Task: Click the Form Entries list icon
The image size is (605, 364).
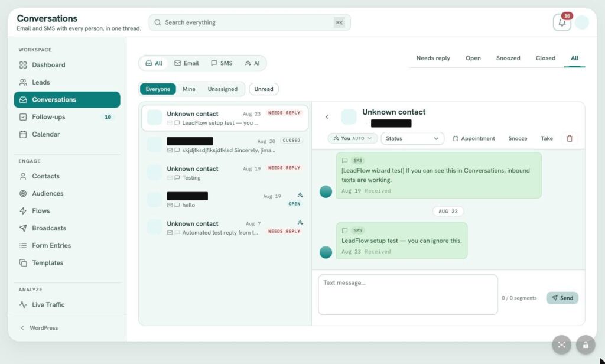Action: point(23,245)
